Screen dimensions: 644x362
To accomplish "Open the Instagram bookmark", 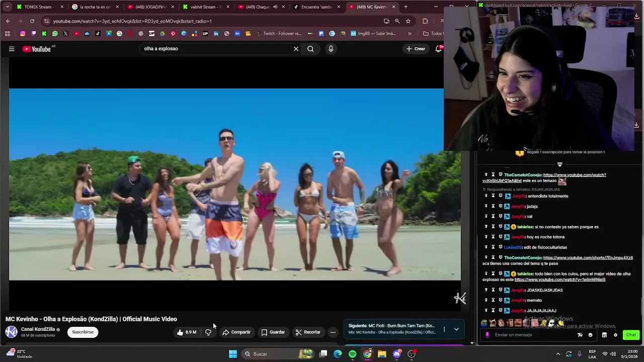I will (x=23, y=34).
